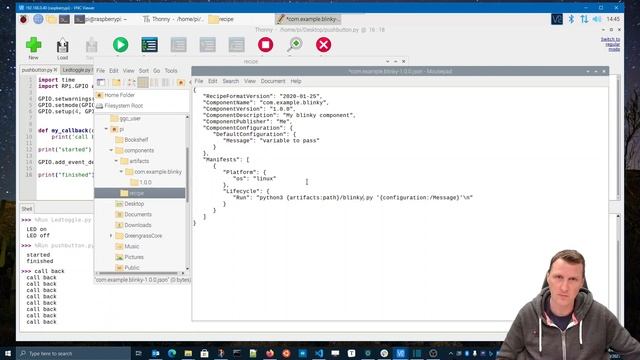Select the Downloads folder in tree
The width and height of the screenshot is (640, 360).
click(133, 225)
